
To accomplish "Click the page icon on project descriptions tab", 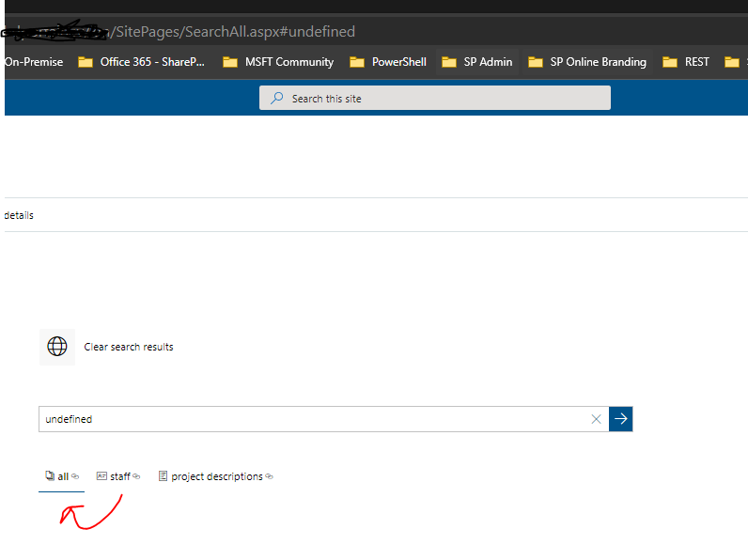I will coord(163,476).
